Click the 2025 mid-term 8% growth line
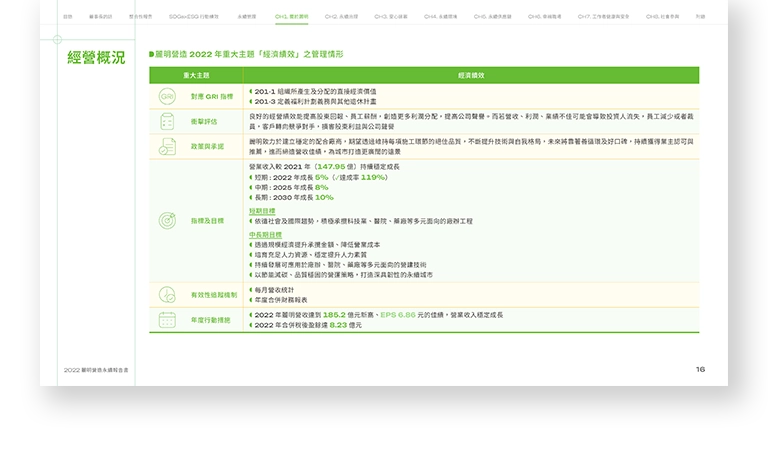Viewport: 768px width, 466px height. [x=289, y=187]
